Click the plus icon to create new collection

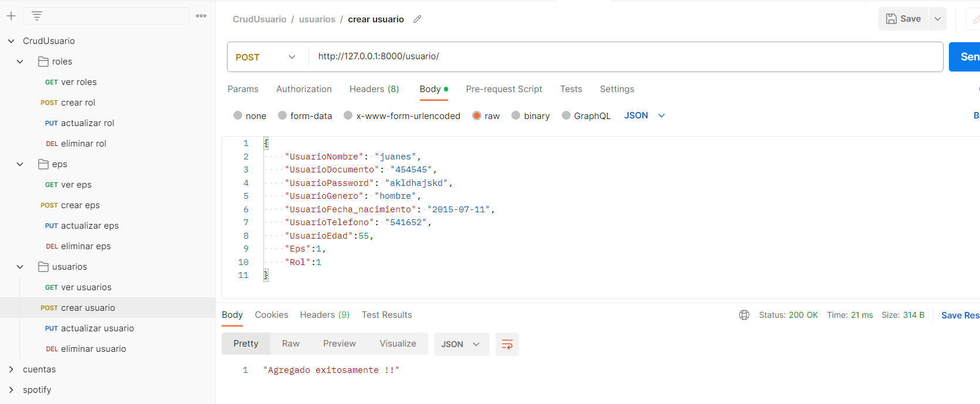(x=11, y=16)
